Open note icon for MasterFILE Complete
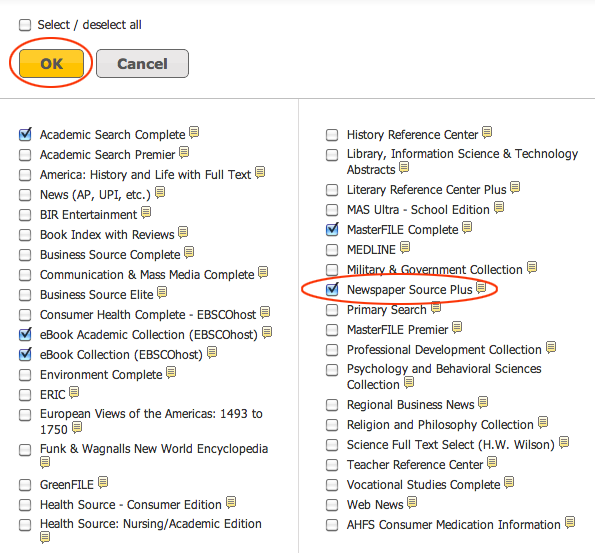 pos(467,227)
